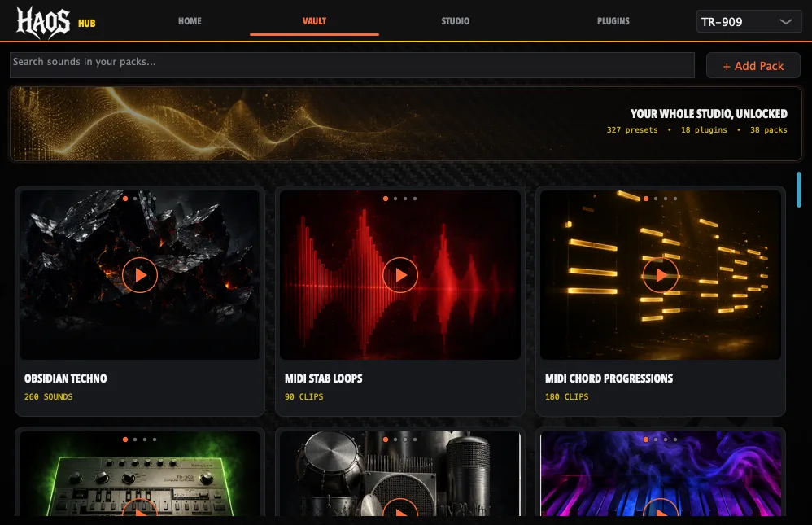Click the 260 Sounds label
Image resolution: width=812 pixels, height=525 pixels.
[49, 396]
